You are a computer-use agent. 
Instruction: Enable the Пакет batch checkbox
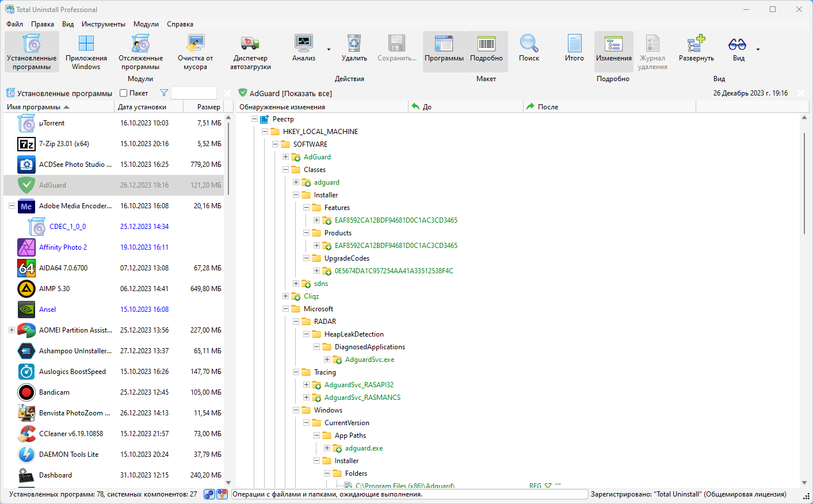tap(123, 93)
